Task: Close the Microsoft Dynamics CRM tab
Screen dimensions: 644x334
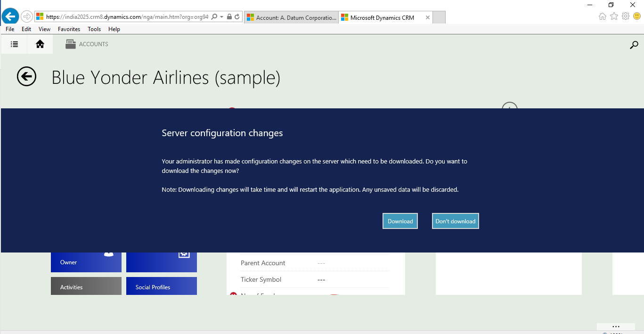Action: coord(427,17)
